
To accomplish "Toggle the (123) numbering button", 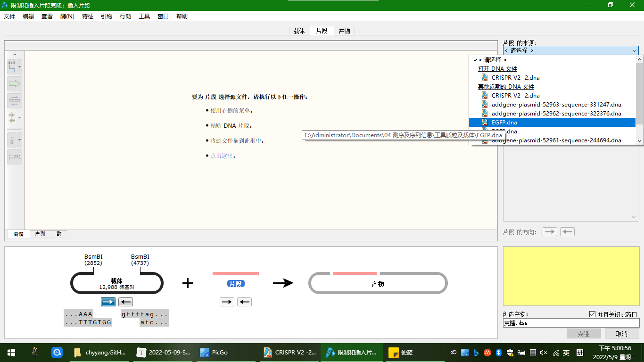I will pos(15,156).
